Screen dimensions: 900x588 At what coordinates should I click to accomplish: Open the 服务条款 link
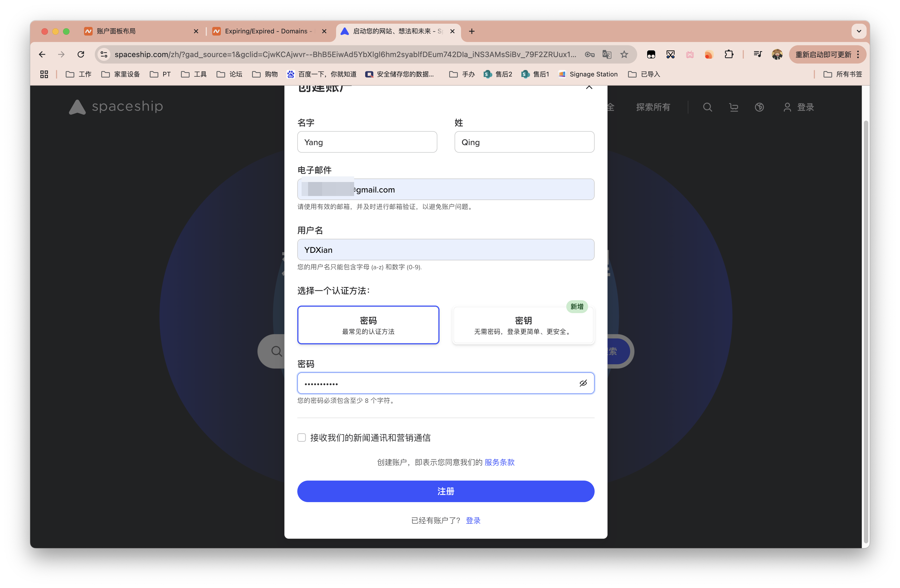[499, 462]
